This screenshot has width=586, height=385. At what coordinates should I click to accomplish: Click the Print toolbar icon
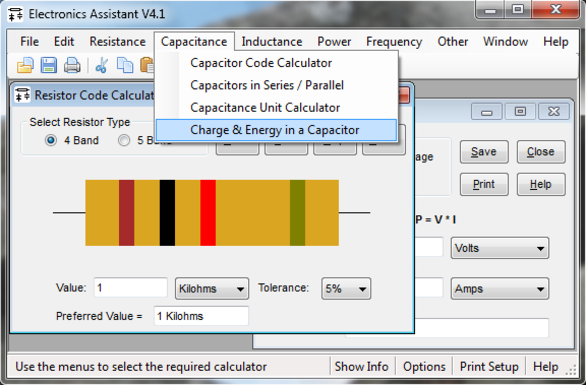click(72, 65)
